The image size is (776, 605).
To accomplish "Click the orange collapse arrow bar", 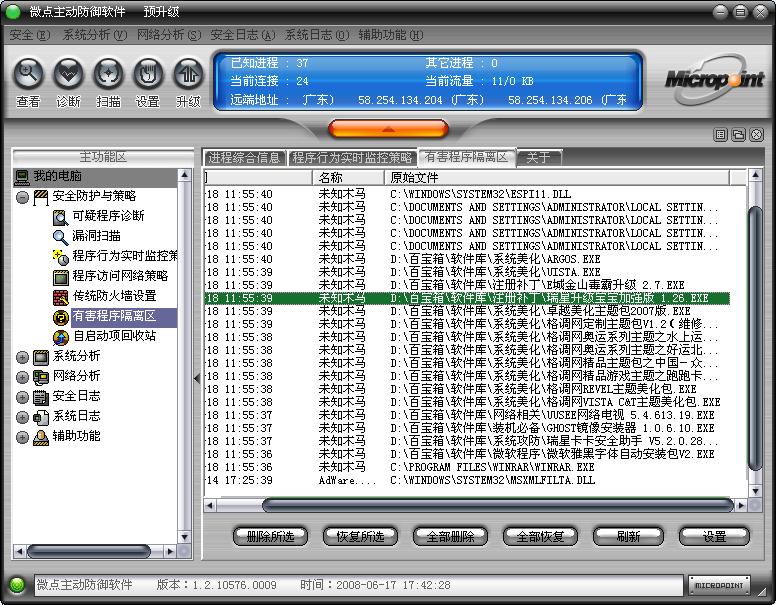I will [388, 129].
